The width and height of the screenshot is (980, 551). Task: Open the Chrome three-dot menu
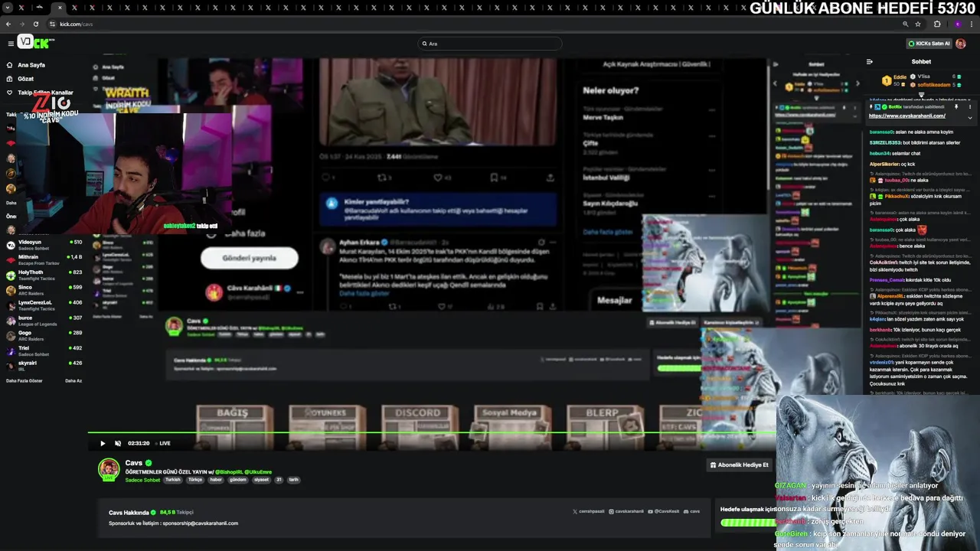(x=972, y=24)
